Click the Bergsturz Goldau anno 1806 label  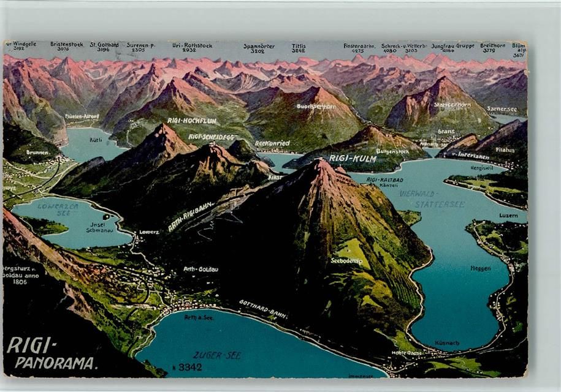[x=21, y=275]
